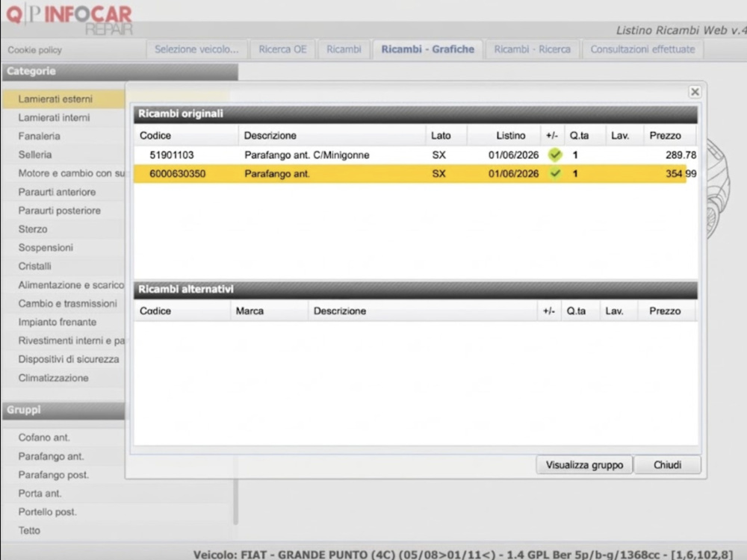The width and height of the screenshot is (747, 560).
Task: Select the Cambio e trasmissioni category
Action: pyautogui.click(x=63, y=303)
